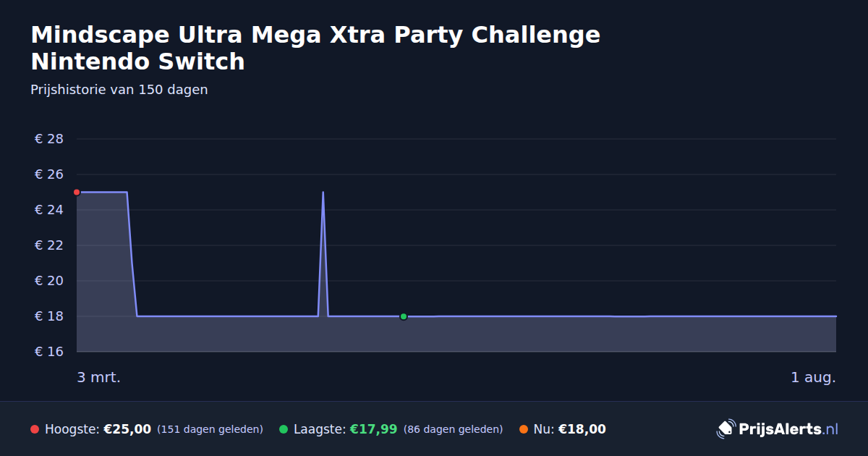
Task: Click the 86 dagen geleden note
Action: click(453, 429)
